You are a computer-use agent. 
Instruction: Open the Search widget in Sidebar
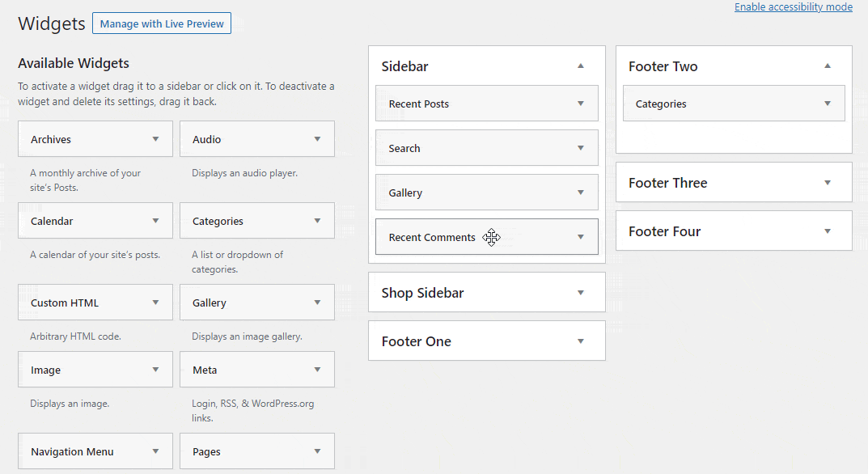click(x=581, y=148)
